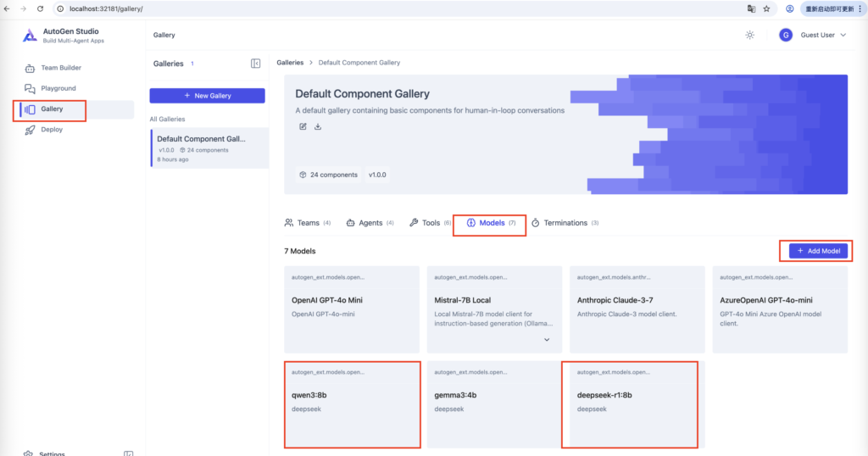Open the OpenAI GPT-4o Mini model card
Screen dimensions: 868x456
click(352, 309)
